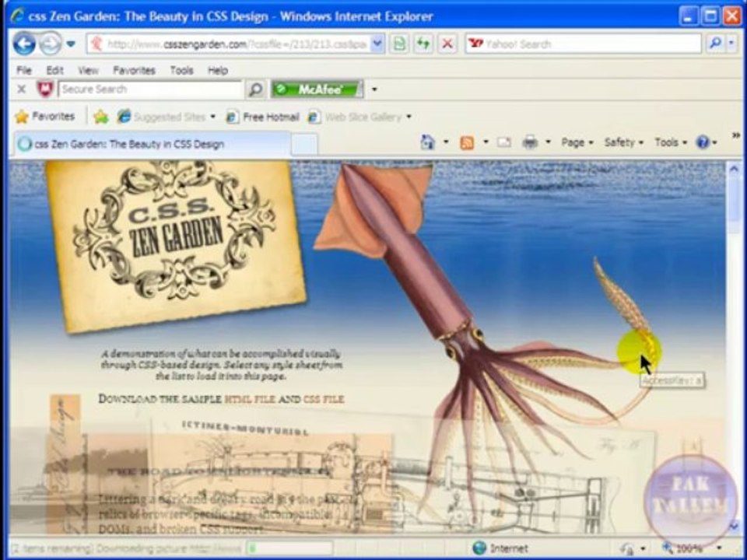Open the search provider options dropdown

click(x=731, y=44)
